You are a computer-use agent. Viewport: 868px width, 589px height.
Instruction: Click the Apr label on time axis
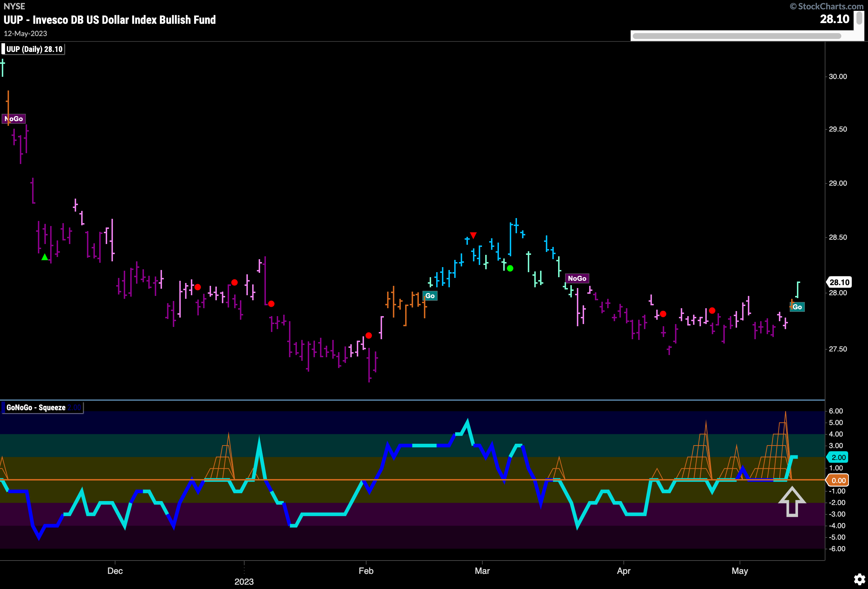624,571
